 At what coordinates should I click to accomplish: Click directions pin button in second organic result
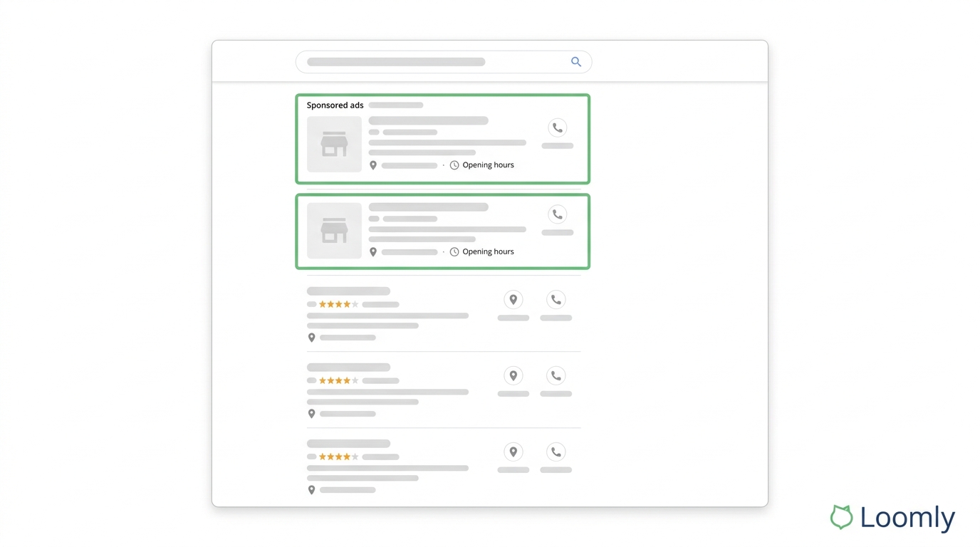513,375
